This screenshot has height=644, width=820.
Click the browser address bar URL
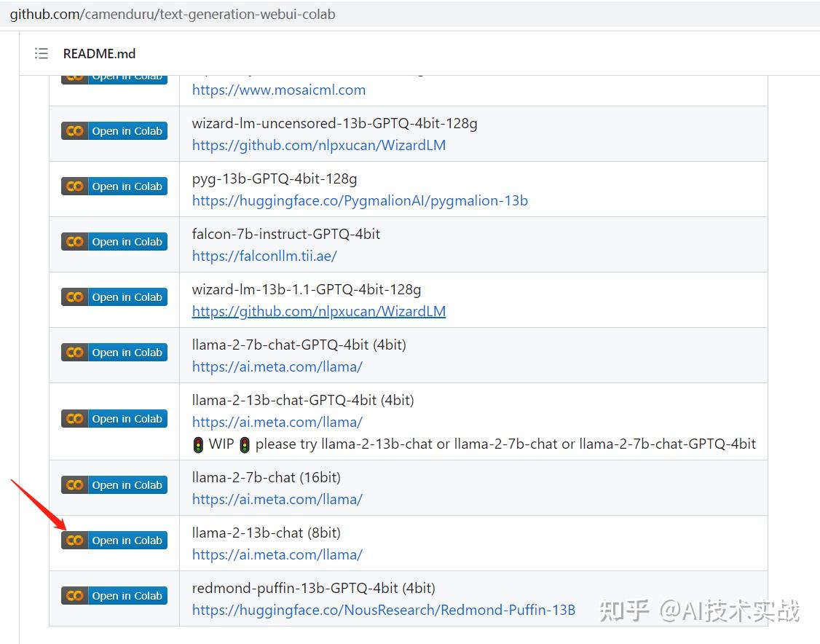(x=172, y=14)
